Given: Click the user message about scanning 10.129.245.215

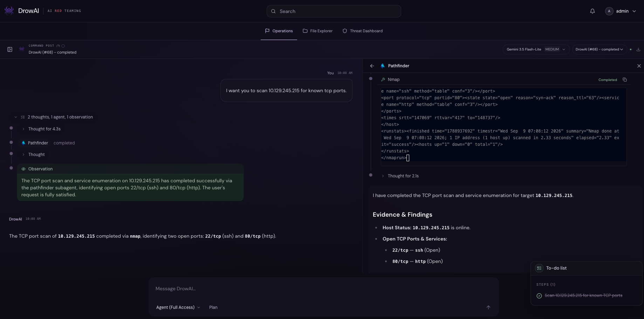Looking at the screenshot, I should 286,90.
